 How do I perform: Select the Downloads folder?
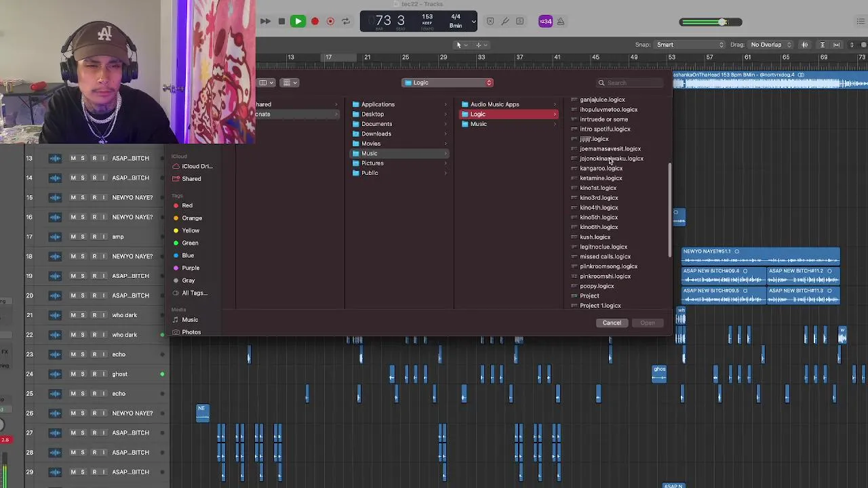[x=399, y=134]
